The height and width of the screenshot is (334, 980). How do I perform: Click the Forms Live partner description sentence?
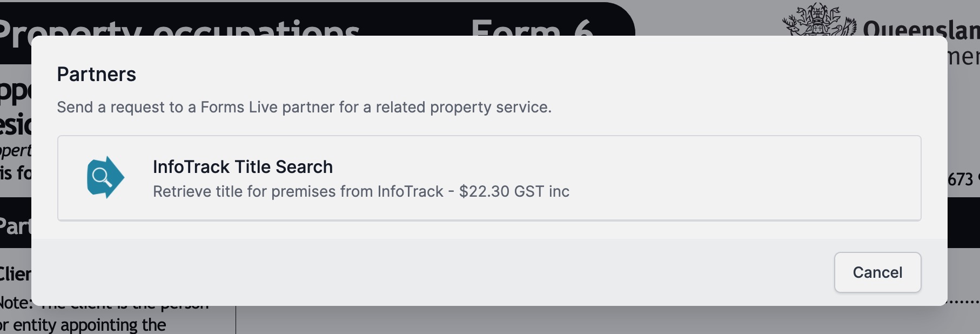304,107
